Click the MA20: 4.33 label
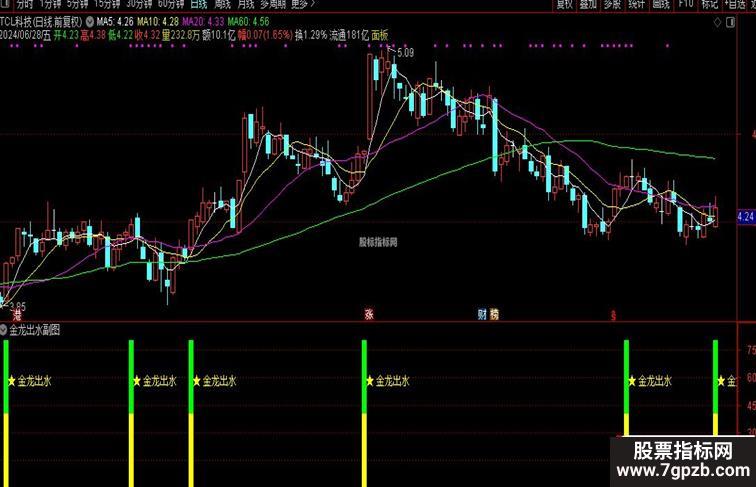This screenshot has width=756, height=487. click(x=203, y=22)
